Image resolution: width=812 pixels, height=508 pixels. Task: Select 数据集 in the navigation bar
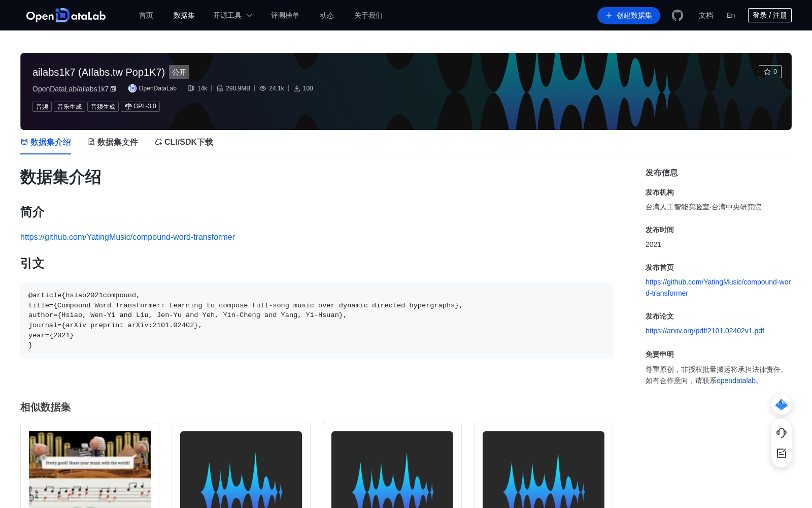(x=184, y=15)
